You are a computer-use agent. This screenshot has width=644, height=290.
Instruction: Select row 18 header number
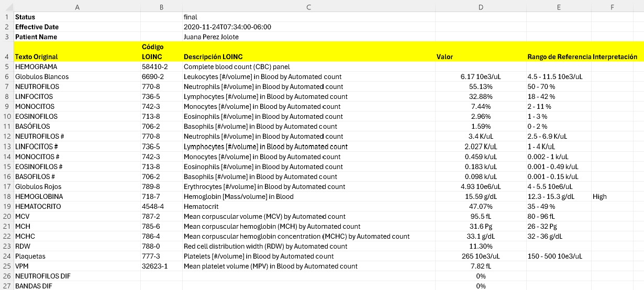pyautogui.click(x=7, y=197)
